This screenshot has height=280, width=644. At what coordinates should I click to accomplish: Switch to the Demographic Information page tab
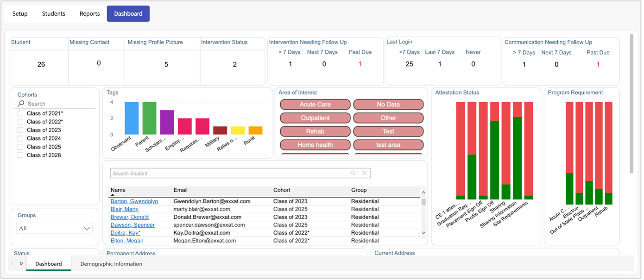tap(111, 264)
